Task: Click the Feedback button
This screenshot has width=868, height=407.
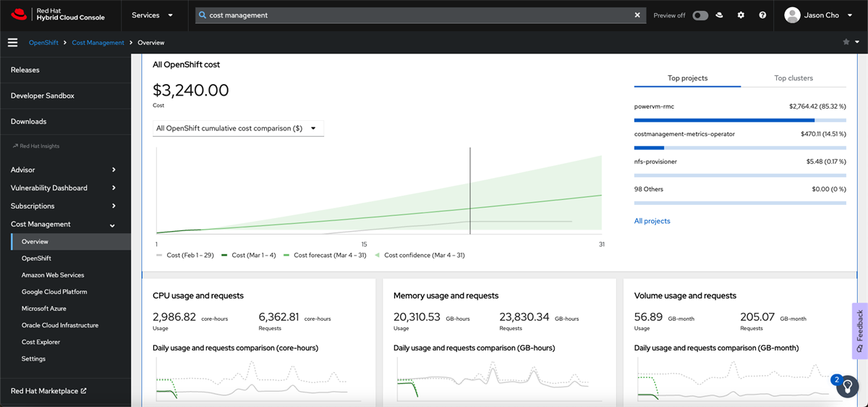Action: (x=859, y=330)
